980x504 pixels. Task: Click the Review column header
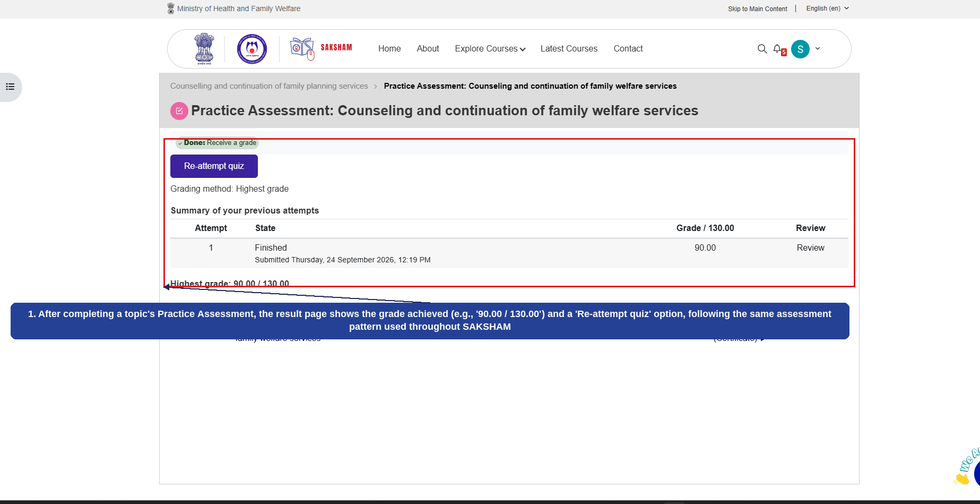(811, 228)
